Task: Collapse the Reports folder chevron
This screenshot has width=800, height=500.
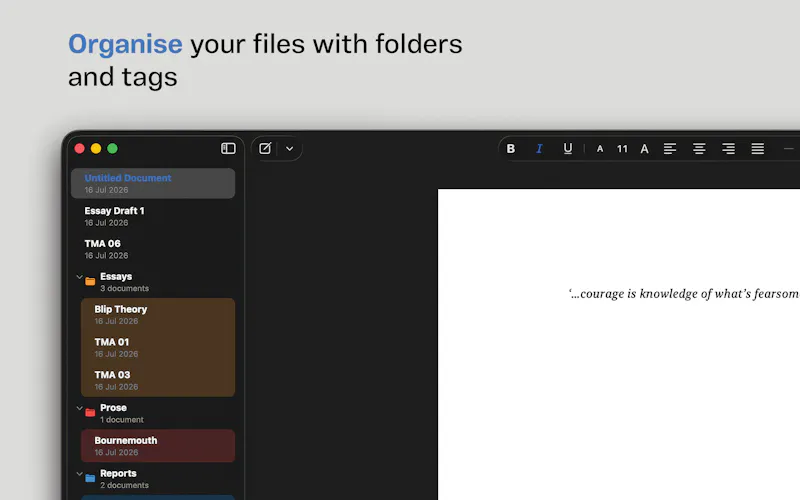Action: click(79, 474)
